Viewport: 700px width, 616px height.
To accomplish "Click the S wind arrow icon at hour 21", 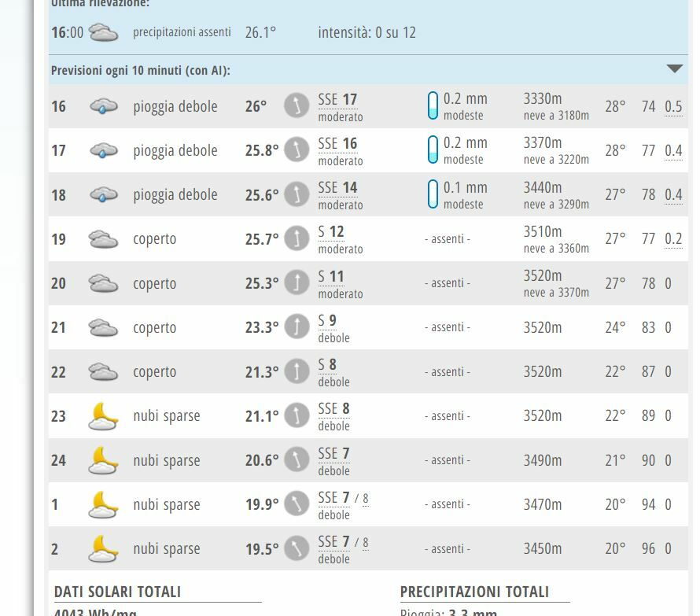I will (297, 326).
